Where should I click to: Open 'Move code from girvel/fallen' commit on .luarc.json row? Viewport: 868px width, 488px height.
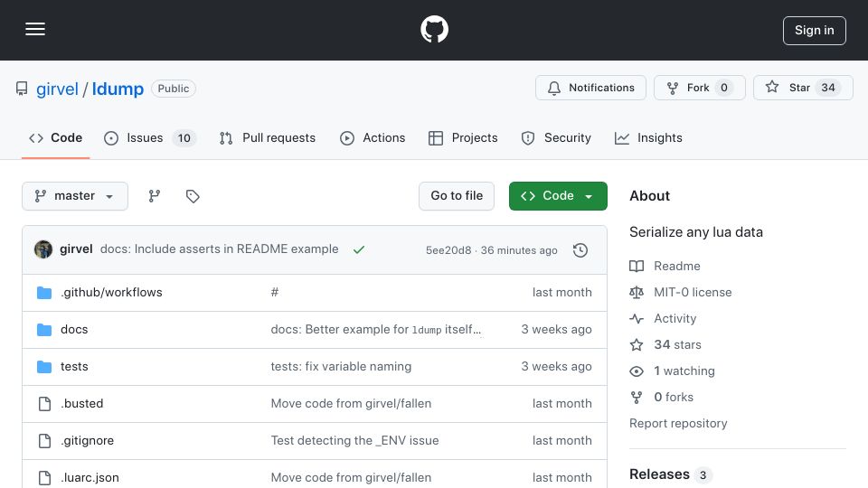(x=351, y=477)
